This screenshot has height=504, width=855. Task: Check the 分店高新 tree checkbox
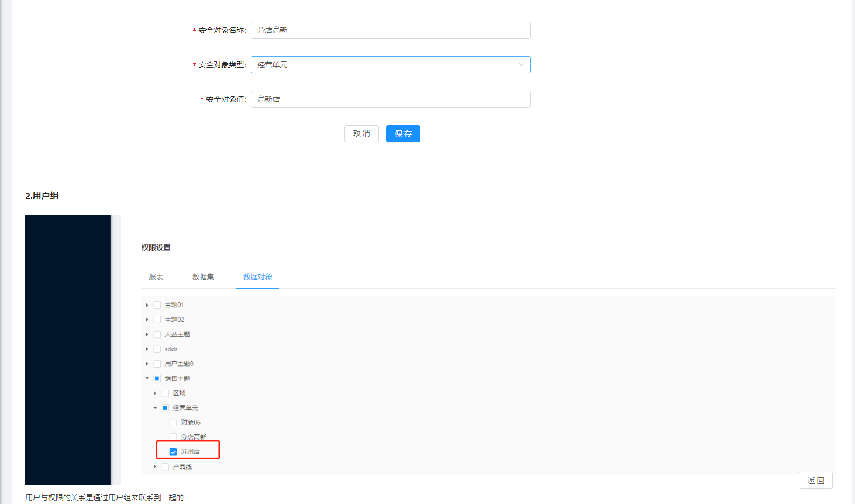coord(173,437)
